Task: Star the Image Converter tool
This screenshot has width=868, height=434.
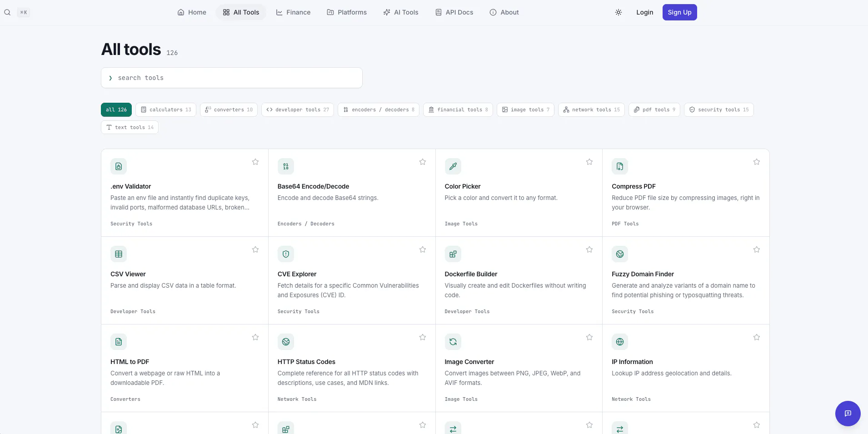Action: tap(589, 337)
